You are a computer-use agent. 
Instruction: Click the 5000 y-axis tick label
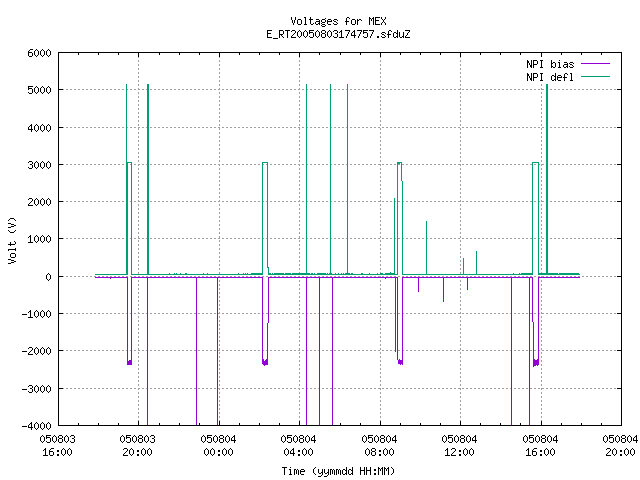(x=40, y=90)
